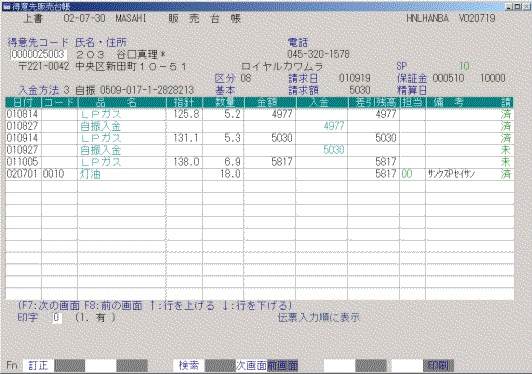Click the quantity value 6.9
Image resolution: width=532 pixels, height=374 pixels.
pos(232,162)
